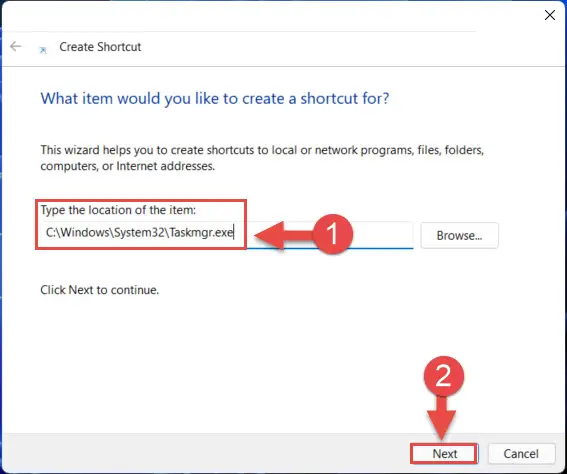Click the shortcut icon beside Create Shortcut
The width and height of the screenshot is (567, 474).
[x=43, y=50]
